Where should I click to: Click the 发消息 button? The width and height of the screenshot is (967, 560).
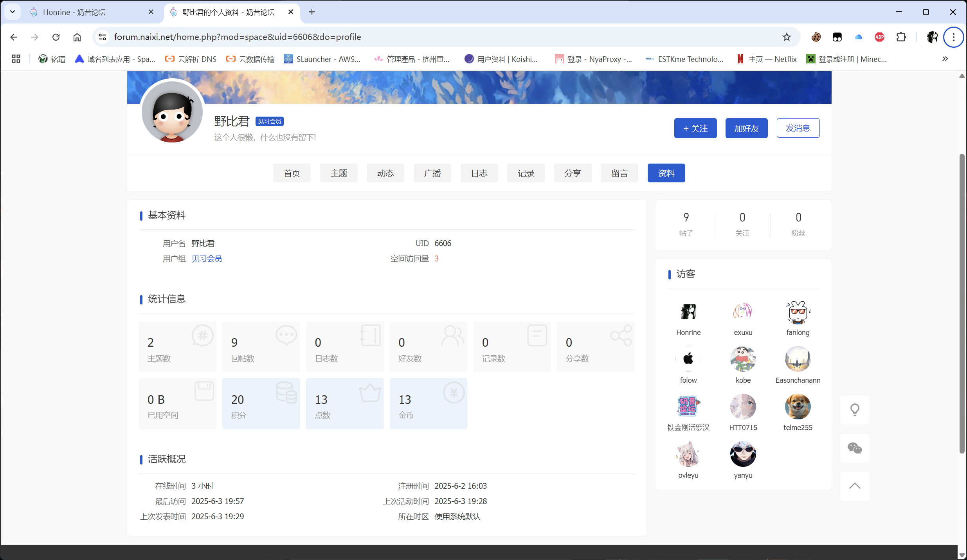coord(798,128)
